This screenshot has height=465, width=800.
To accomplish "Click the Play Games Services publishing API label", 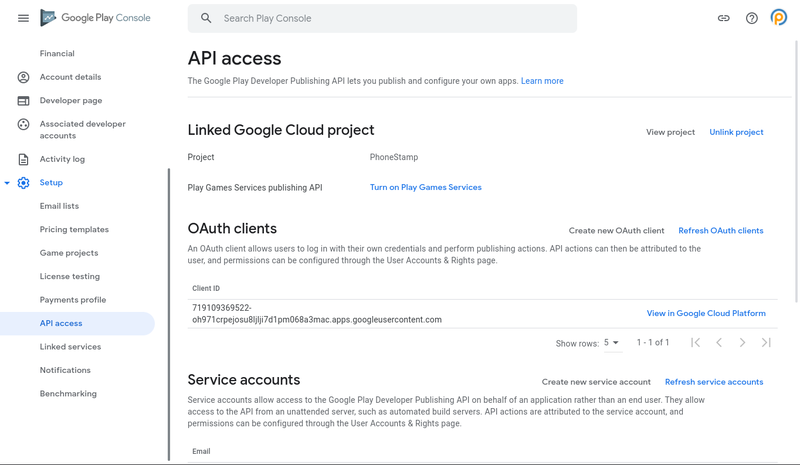I will pyautogui.click(x=255, y=188).
